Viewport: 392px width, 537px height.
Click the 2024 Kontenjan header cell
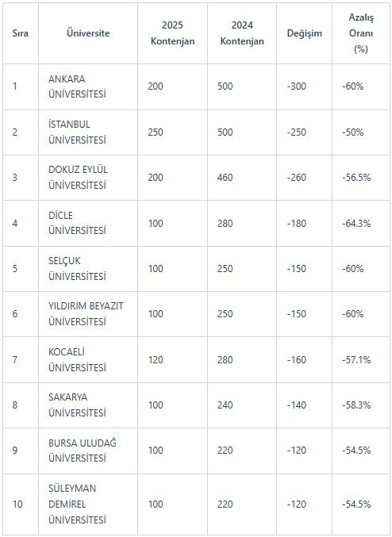tap(242, 33)
